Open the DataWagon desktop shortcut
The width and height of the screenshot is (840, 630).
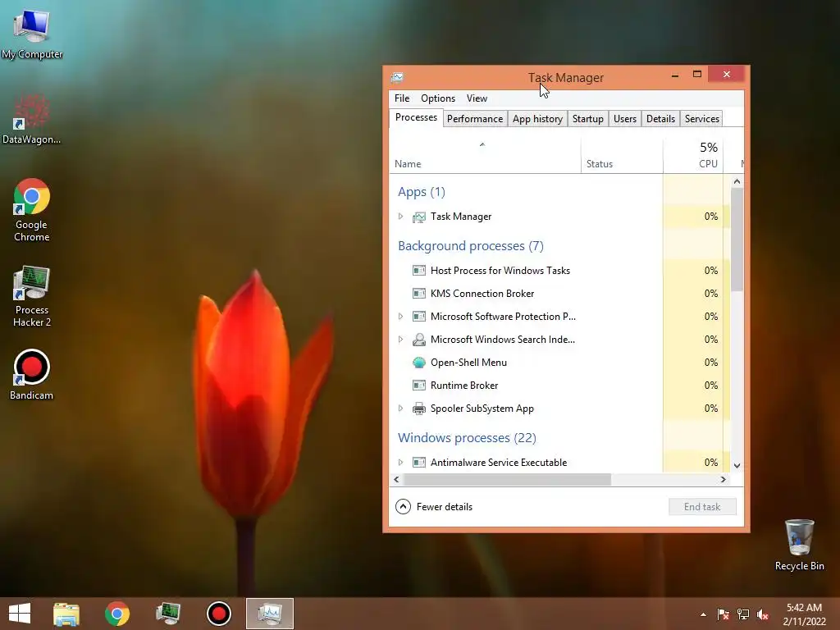[x=32, y=119]
